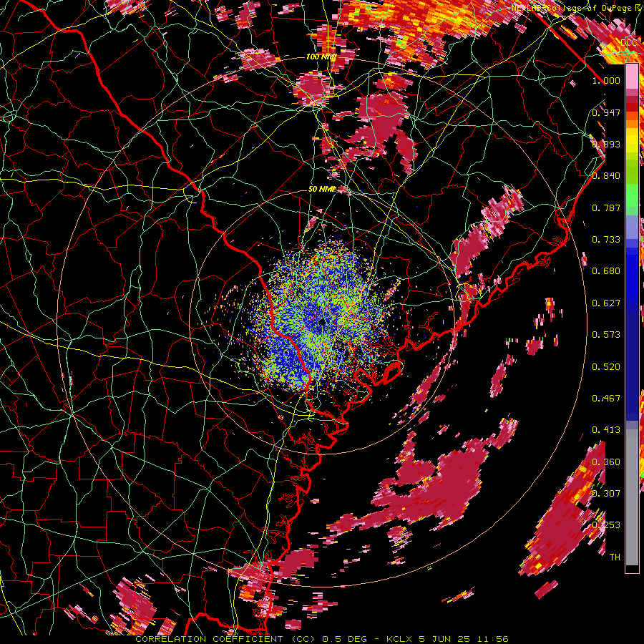Click the 0.413 color scale label
644x644 pixels.
click(x=606, y=430)
